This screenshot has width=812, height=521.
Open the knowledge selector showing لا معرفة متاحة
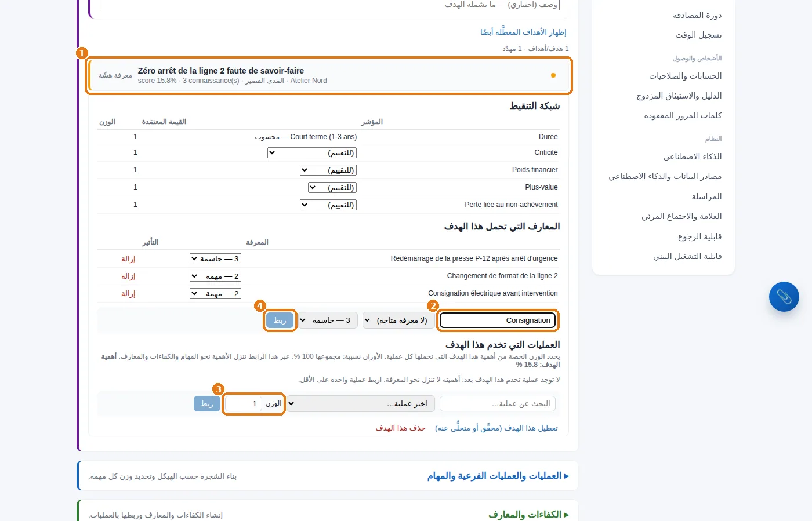click(397, 320)
